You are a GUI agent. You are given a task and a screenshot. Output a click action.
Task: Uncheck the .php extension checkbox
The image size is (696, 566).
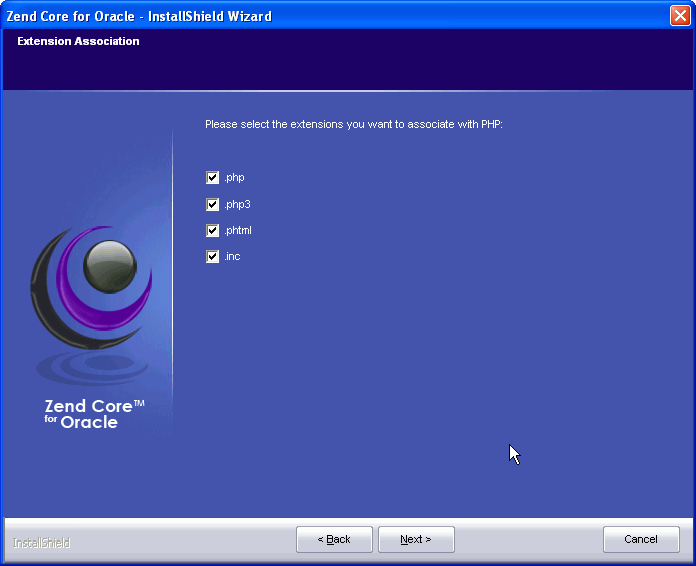pyautogui.click(x=212, y=178)
